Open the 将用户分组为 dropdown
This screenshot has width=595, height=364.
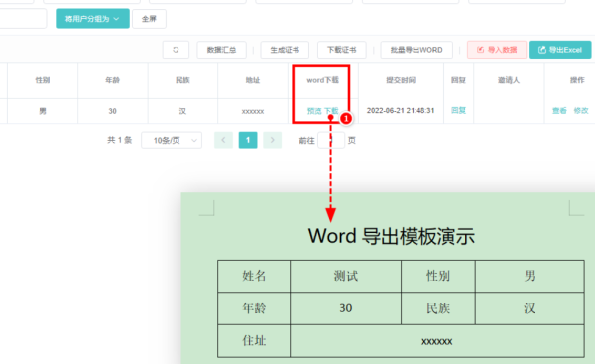pos(92,19)
